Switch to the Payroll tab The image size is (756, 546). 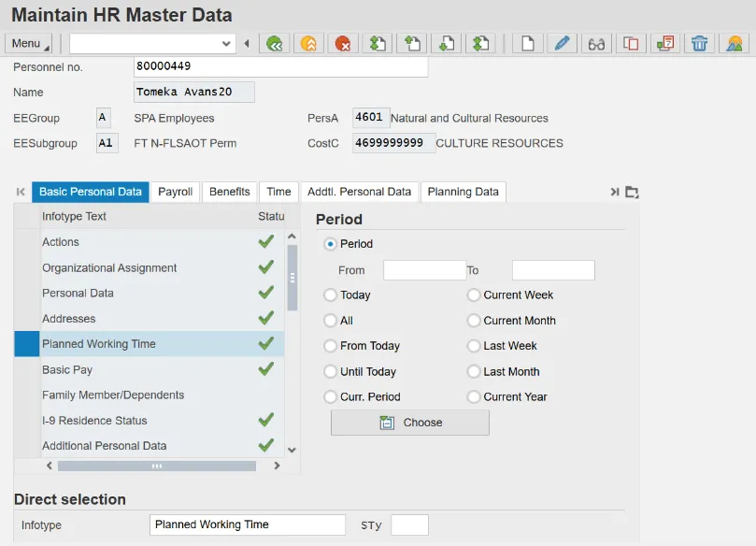pos(175,192)
